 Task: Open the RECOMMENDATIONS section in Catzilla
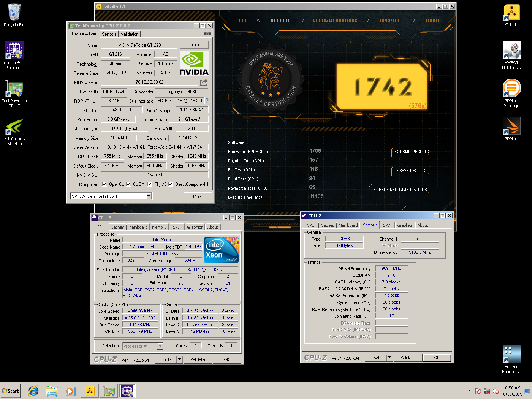(x=335, y=21)
